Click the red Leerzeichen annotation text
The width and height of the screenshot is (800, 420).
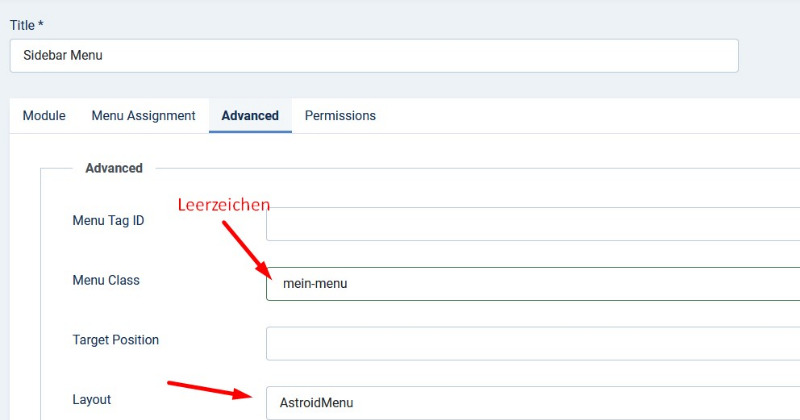pyautogui.click(x=224, y=205)
